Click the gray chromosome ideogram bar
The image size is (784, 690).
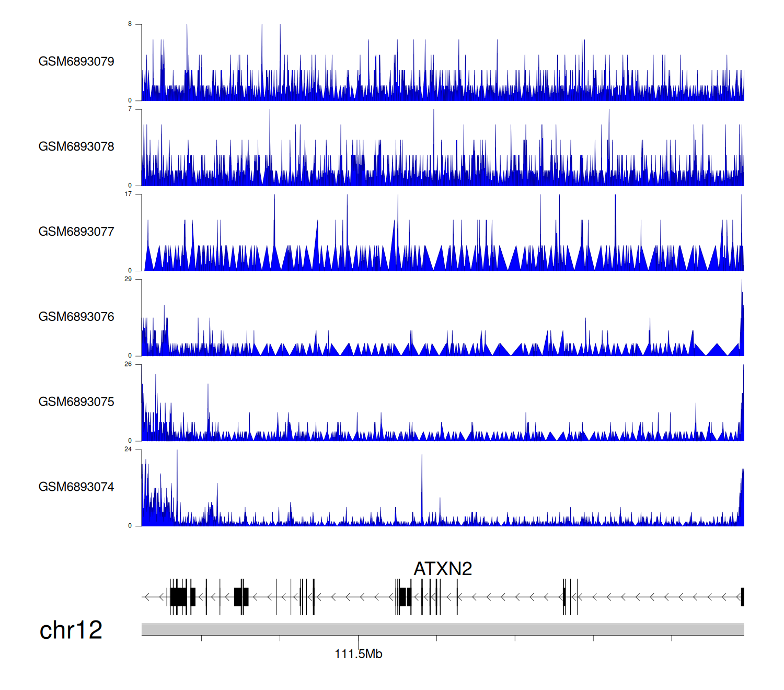click(442, 629)
